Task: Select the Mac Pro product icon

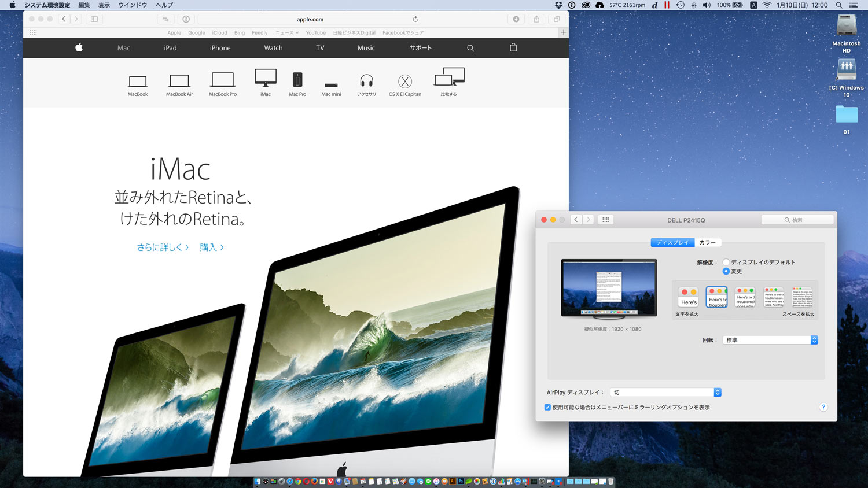Action: pos(297,80)
